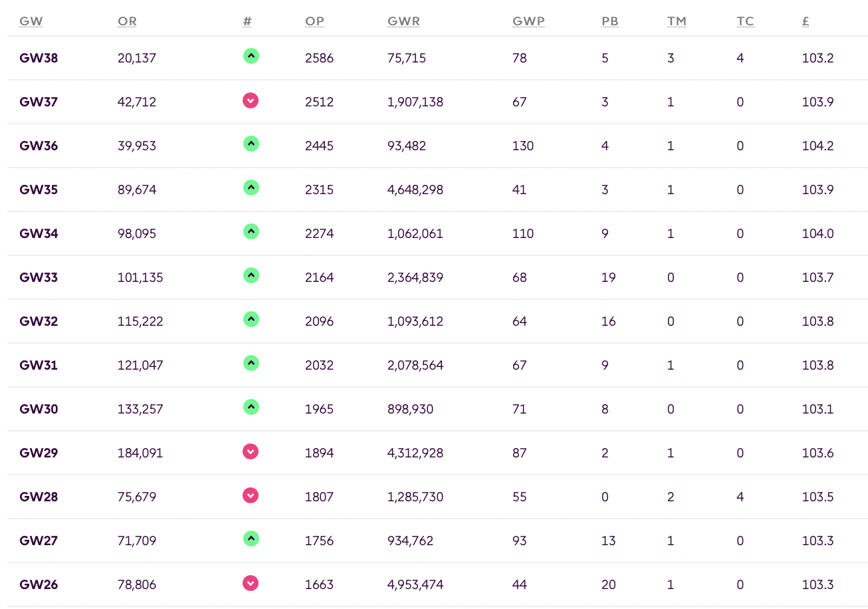
Task: Click the green up arrow for GW38
Action: (251, 57)
